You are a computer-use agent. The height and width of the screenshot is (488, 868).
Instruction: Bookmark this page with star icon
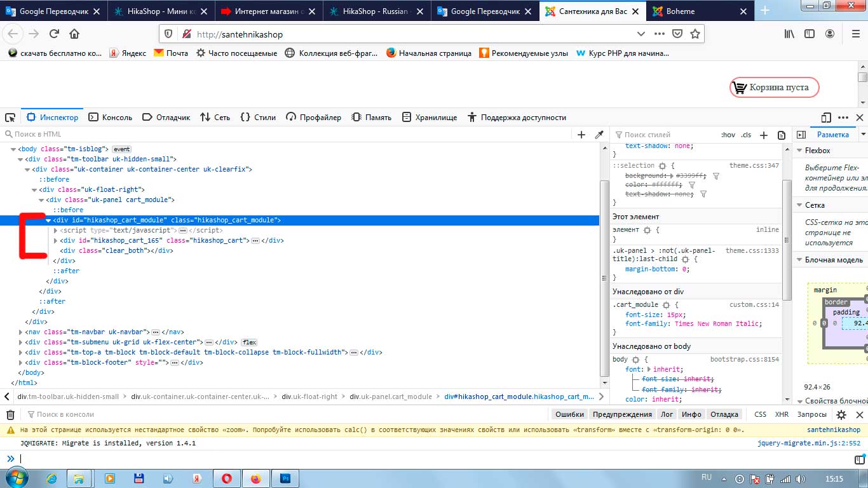pyautogui.click(x=695, y=34)
